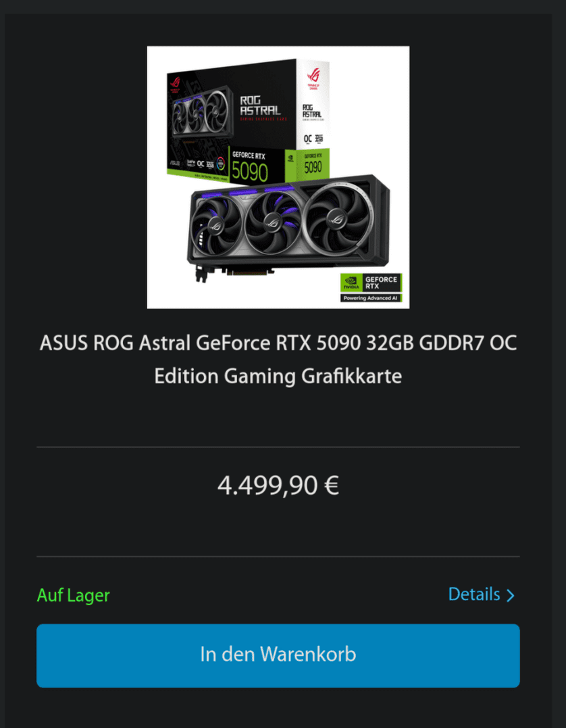This screenshot has width=566, height=728.
Task: Add the graphics card via In den Warenkorb
Action: click(278, 655)
